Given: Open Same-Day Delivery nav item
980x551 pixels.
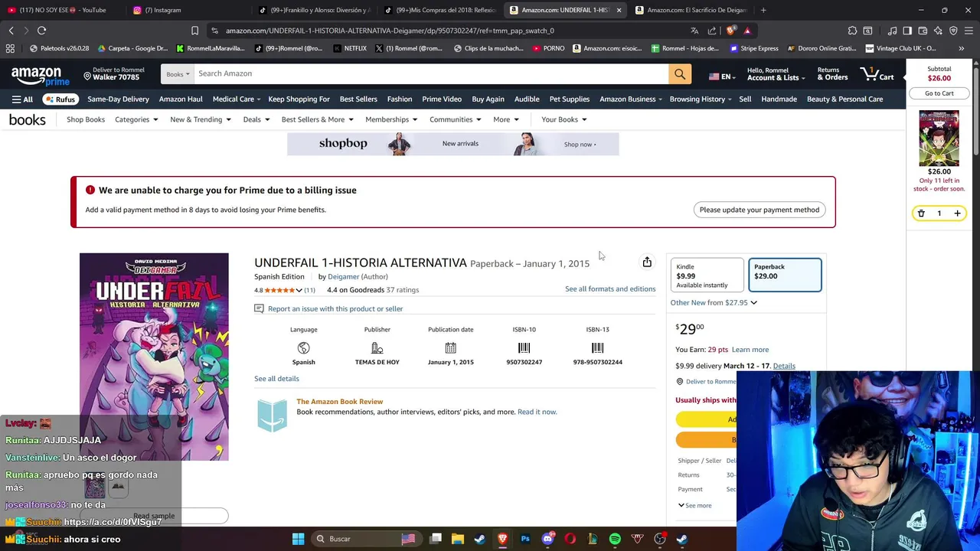Looking at the screenshot, I should [x=118, y=99].
